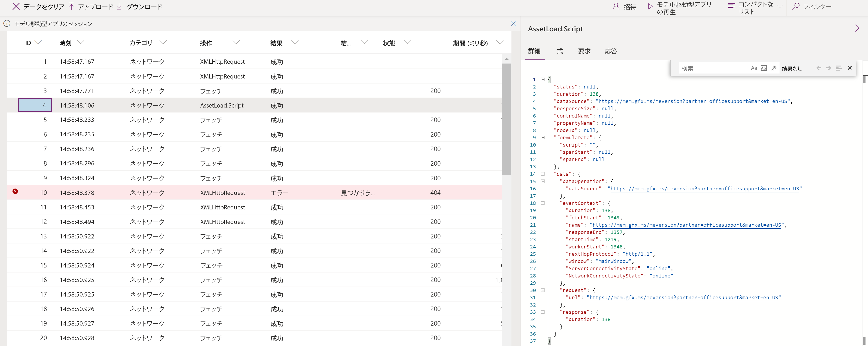Collapse the AssetLoad.Script details pane
Image resolution: width=868 pixels, height=346 pixels.
(857, 28)
